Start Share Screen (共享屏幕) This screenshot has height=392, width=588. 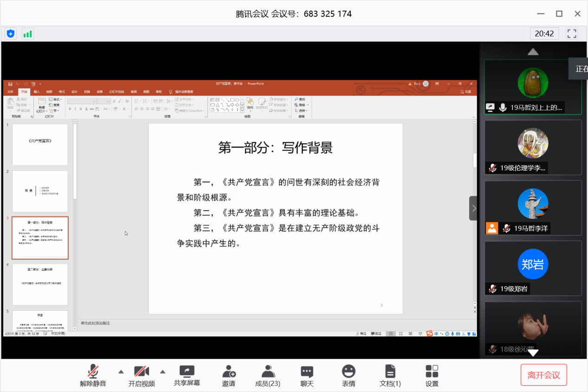click(187, 375)
